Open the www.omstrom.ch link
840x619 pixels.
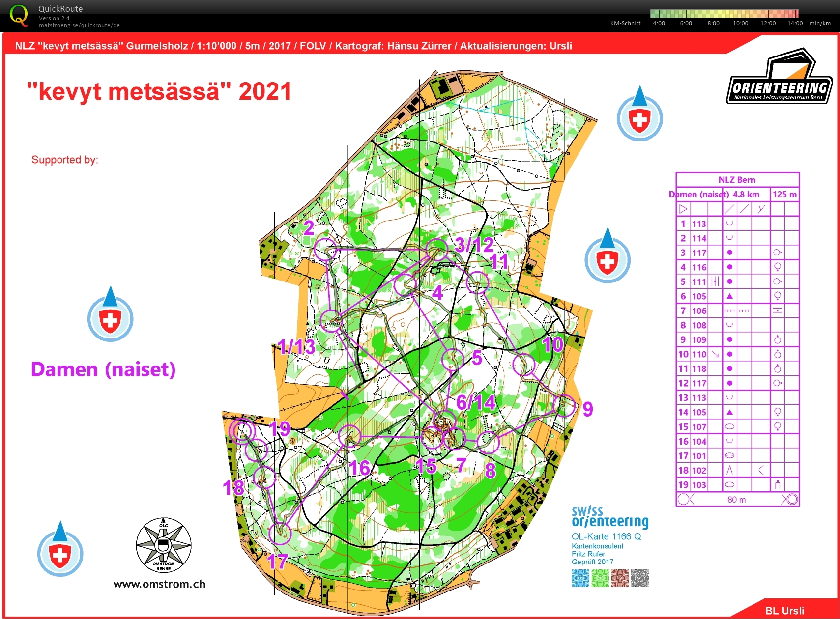[159, 584]
